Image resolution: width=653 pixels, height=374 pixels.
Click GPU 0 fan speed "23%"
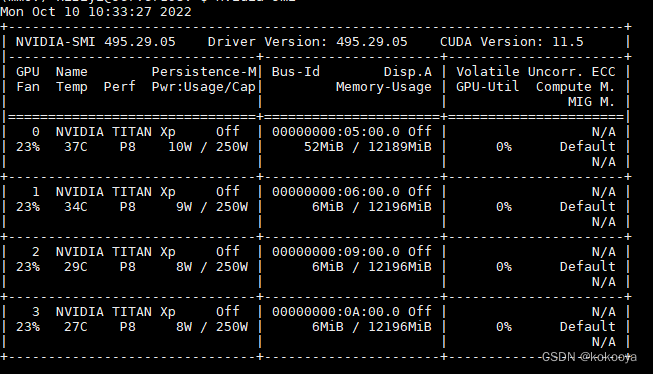[x=28, y=147]
